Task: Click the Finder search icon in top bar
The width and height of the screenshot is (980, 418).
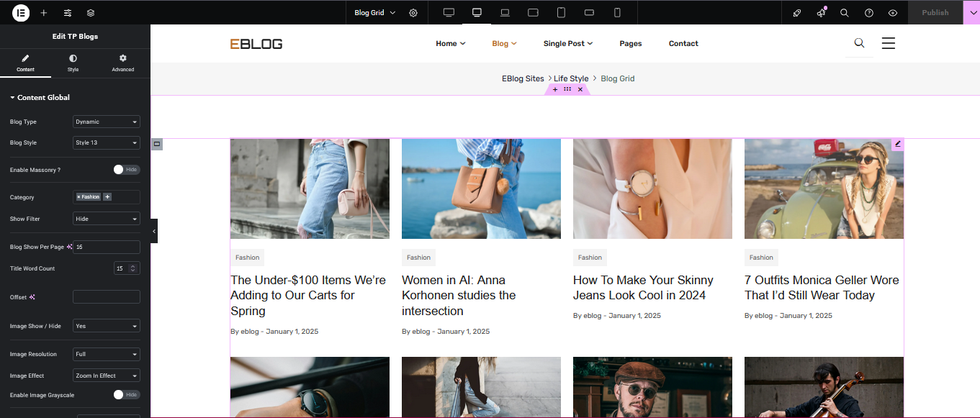Action: pyautogui.click(x=845, y=13)
